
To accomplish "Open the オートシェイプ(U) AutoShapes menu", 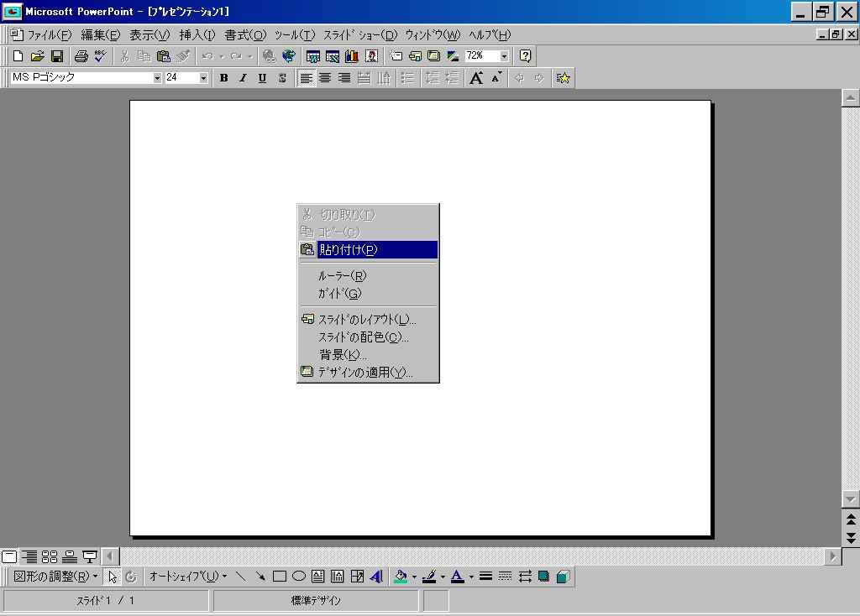I will click(x=187, y=577).
